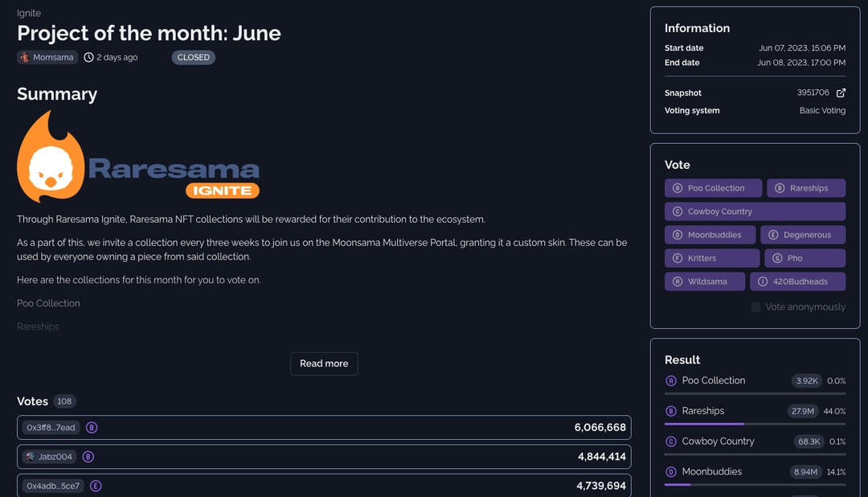
Task: Choose the Moonbuddies vote option
Action: click(x=710, y=234)
